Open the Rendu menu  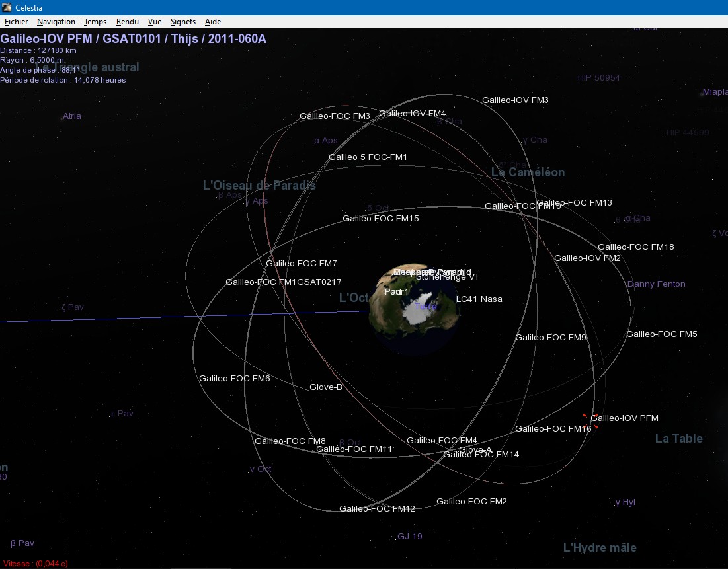pos(128,22)
